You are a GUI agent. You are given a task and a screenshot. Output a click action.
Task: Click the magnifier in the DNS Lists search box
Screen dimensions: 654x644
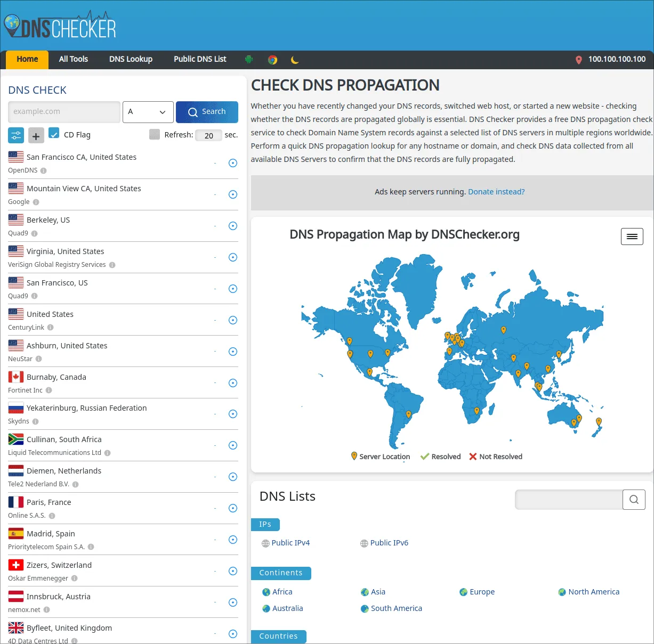tap(634, 499)
